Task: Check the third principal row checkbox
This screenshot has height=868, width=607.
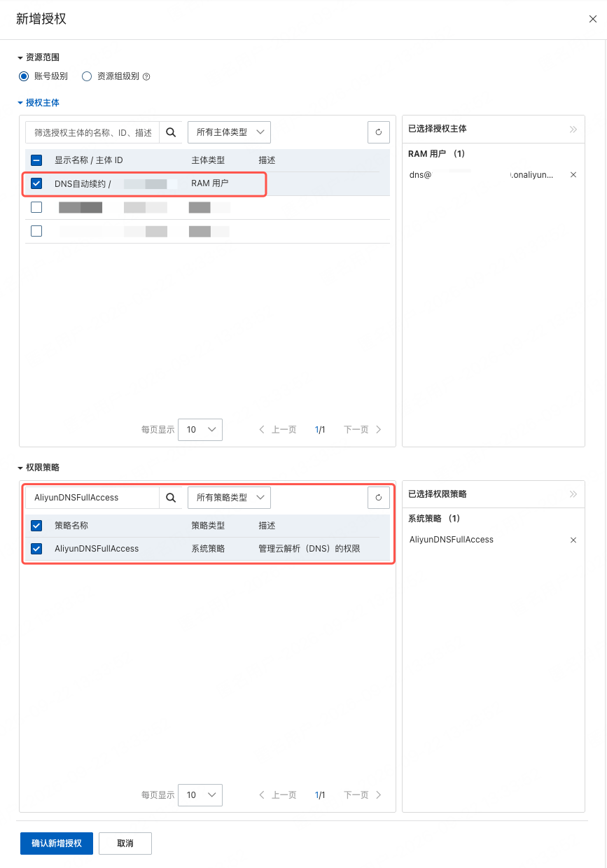Action: pos(36,231)
